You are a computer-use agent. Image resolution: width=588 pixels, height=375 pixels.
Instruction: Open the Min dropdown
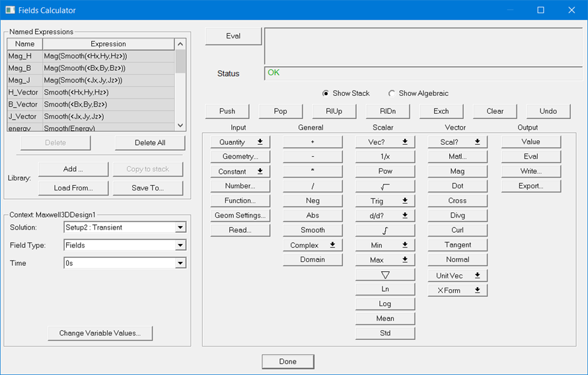(385, 245)
